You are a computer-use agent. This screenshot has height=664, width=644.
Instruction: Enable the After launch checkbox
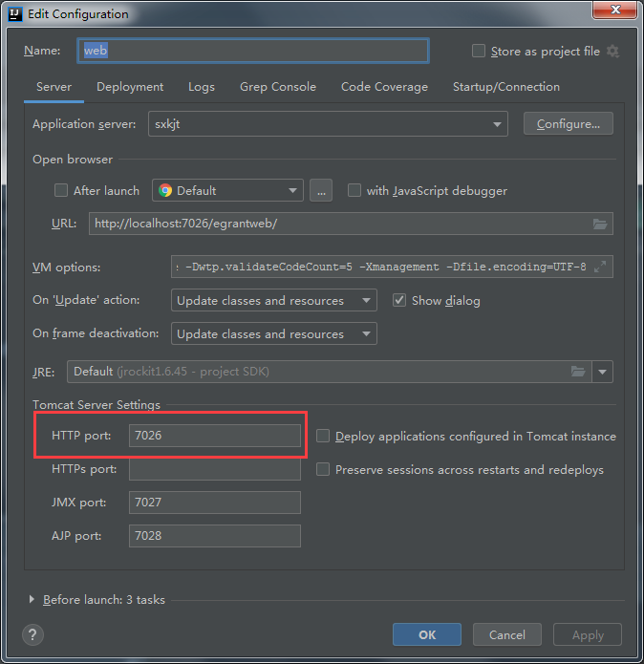click(x=61, y=190)
